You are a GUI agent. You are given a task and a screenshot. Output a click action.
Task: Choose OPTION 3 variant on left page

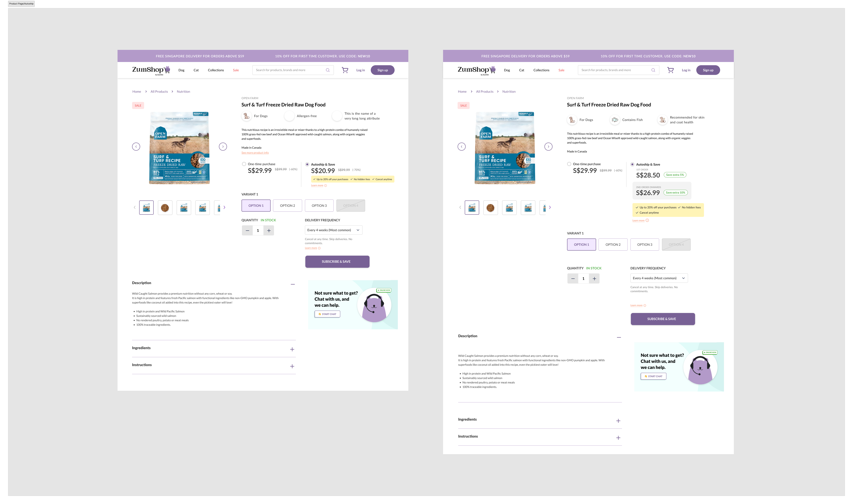[x=319, y=206]
